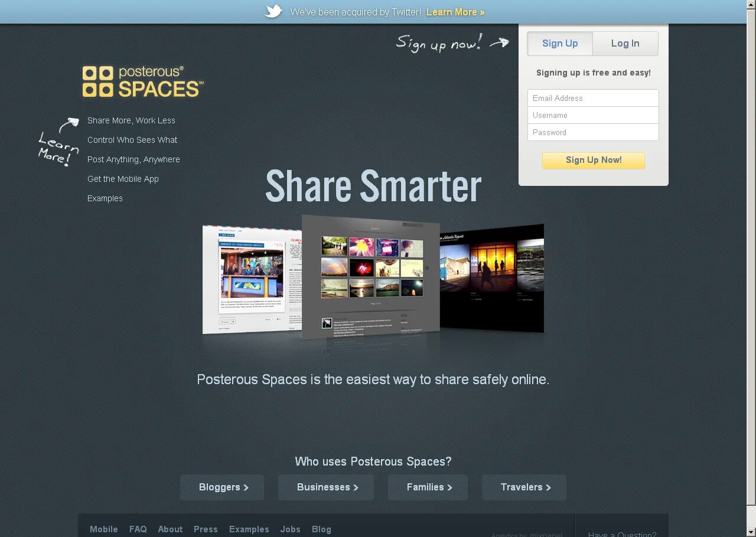
Task: Open Press in footer menu
Action: pos(206,529)
